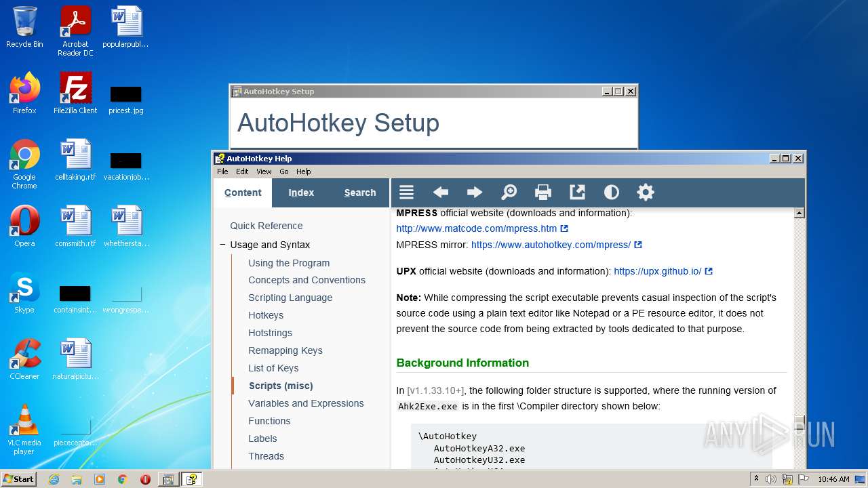The height and width of the screenshot is (488, 868).
Task: Open the List of Keys topic
Action: pos(273,368)
